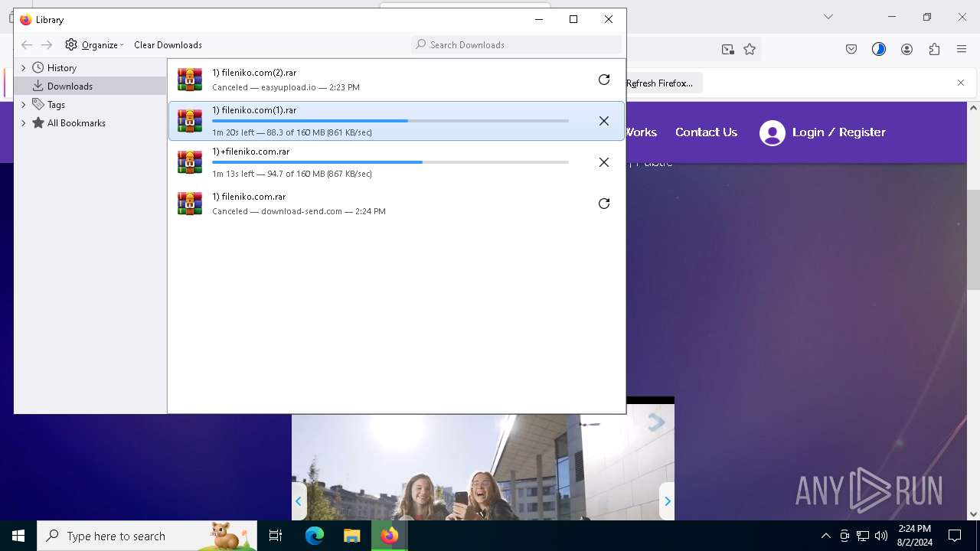
Task: List all tabs dropdown arrow in Firefox
Action: (x=828, y=17)
